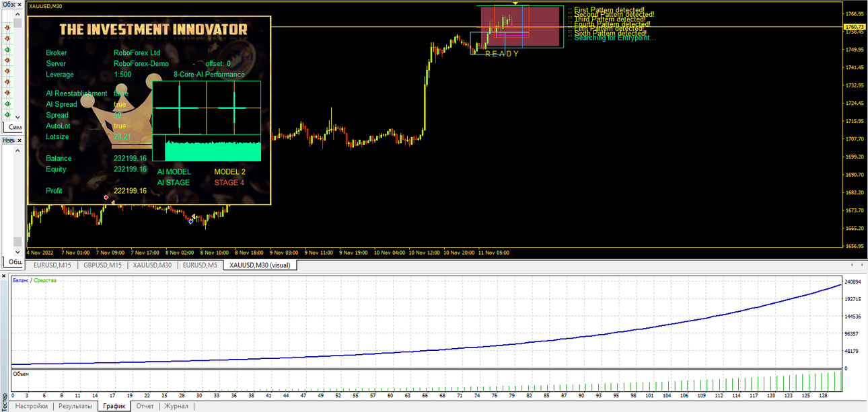Click the offset: 0 text
Viewport: 868px width, 412px height.
tap(218, 63)
